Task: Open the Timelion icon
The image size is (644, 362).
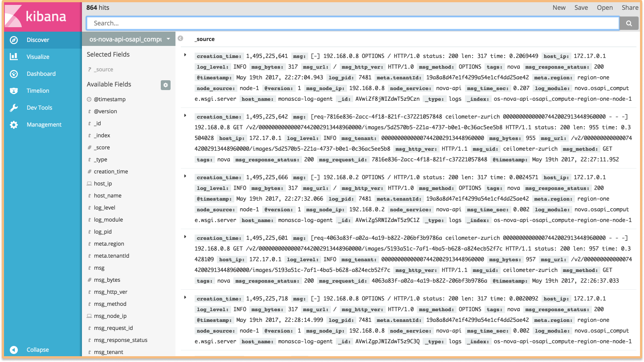Action: (14, 90)
